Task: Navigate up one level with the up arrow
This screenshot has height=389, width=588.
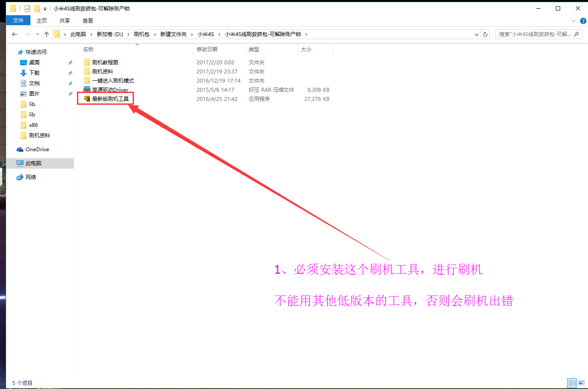Action: point(47,34)
